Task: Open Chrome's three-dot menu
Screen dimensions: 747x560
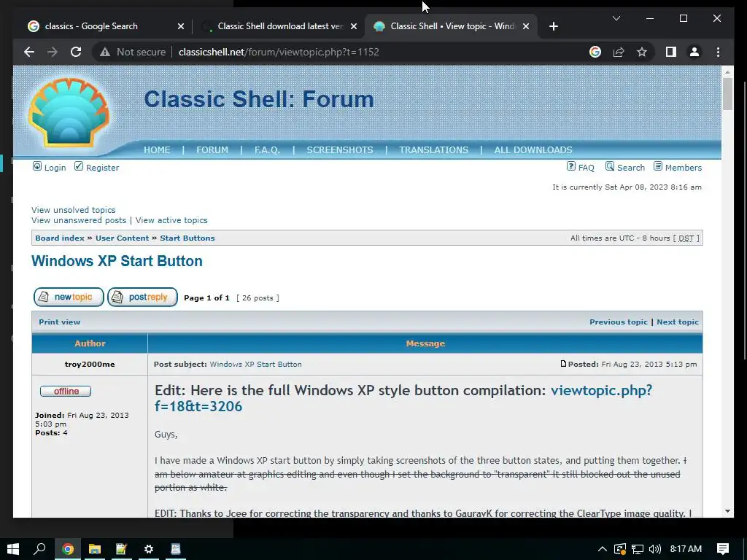Action: 718,52
